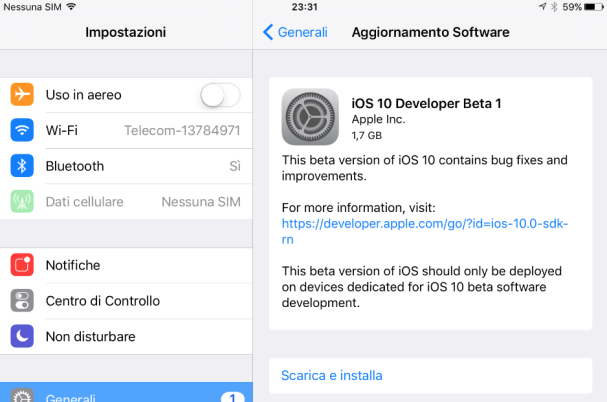Open Centro di Controllo settings
The image size is (607, 402).
pos(126,301)
